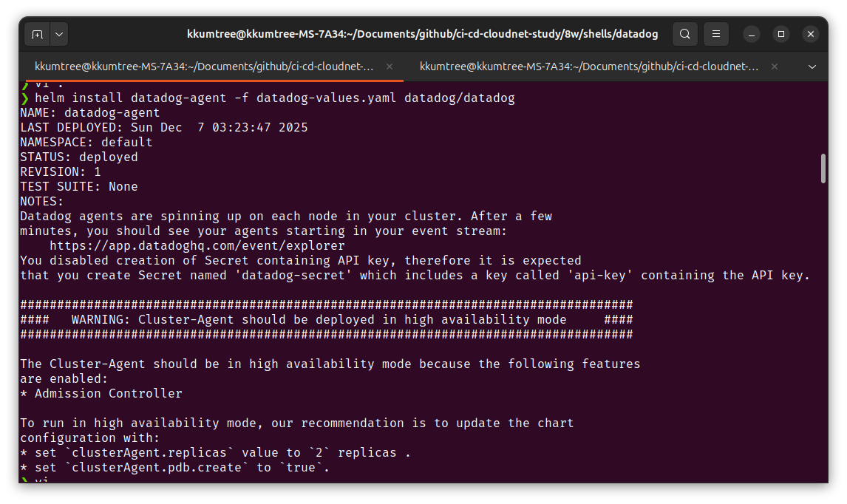Minimize the terminal window
The height and width of the screenshot is (504, 847).
pos(752,34)
